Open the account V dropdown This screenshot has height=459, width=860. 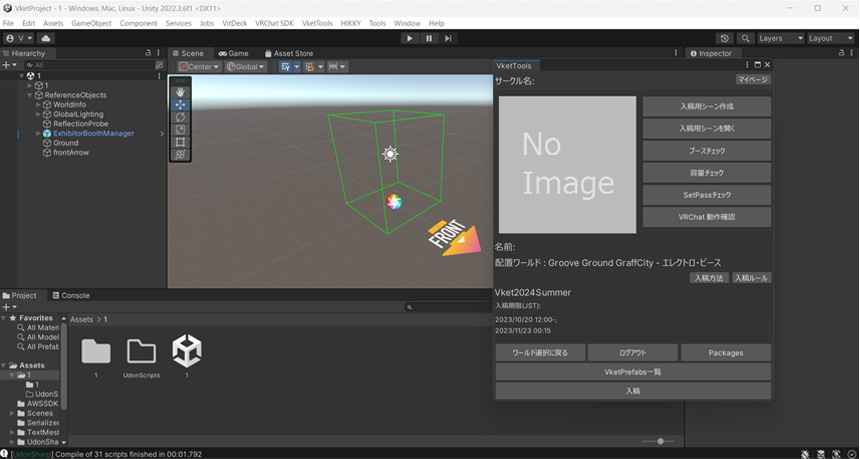tap(19, 38)
